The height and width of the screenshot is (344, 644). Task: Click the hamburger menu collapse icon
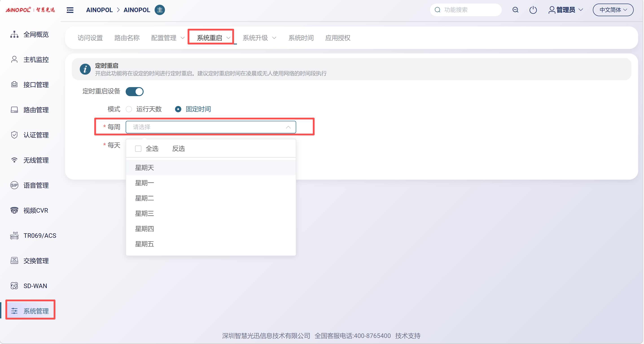(x=70, y=10)
